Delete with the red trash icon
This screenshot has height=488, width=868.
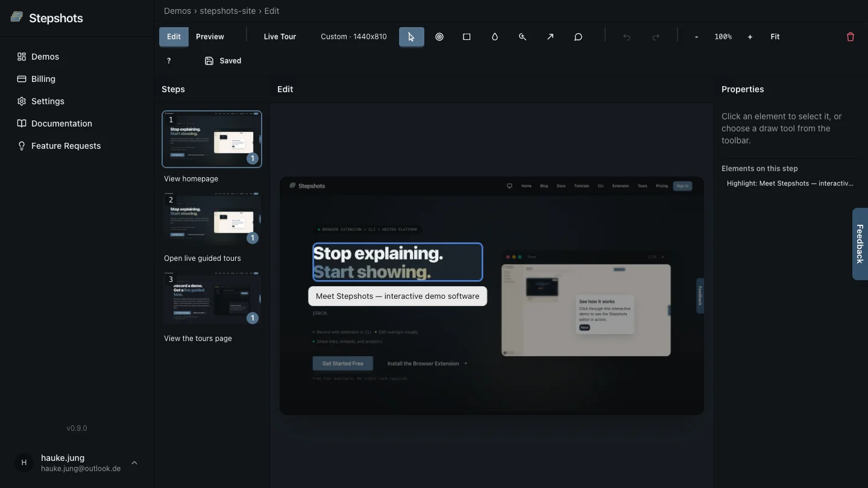(851, 37)
